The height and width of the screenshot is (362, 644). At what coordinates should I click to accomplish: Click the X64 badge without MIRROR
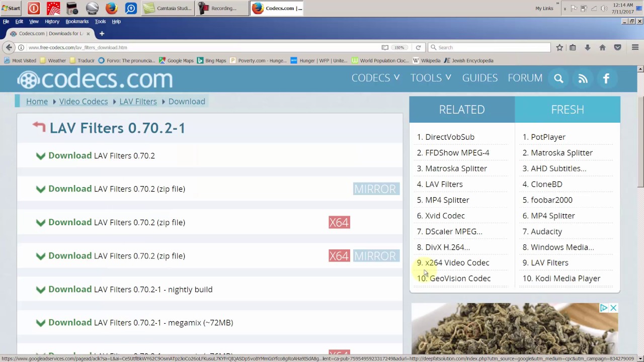tap(339, 222)
